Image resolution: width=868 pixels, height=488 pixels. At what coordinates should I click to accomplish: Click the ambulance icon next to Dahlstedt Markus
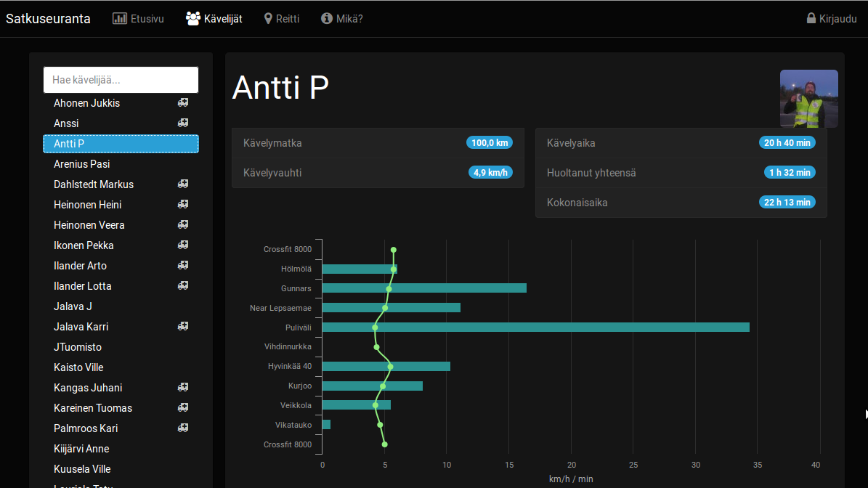point(183,184)
